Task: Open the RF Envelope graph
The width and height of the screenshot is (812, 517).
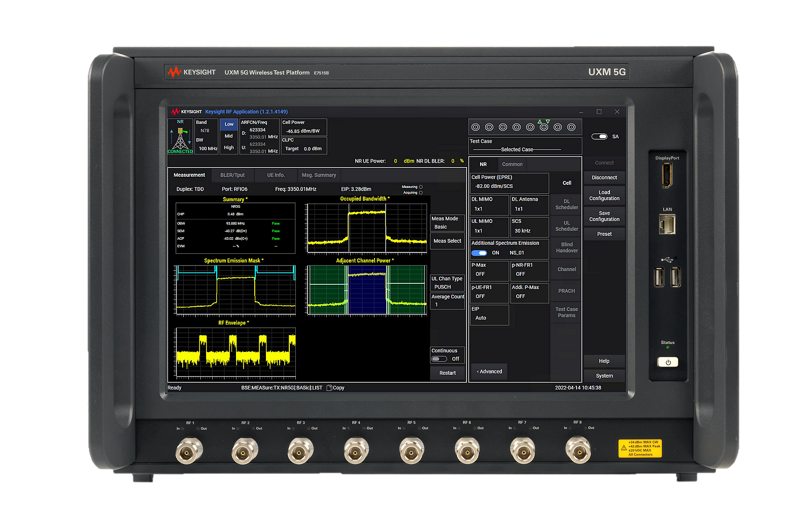Action: (x=235, y=352)
